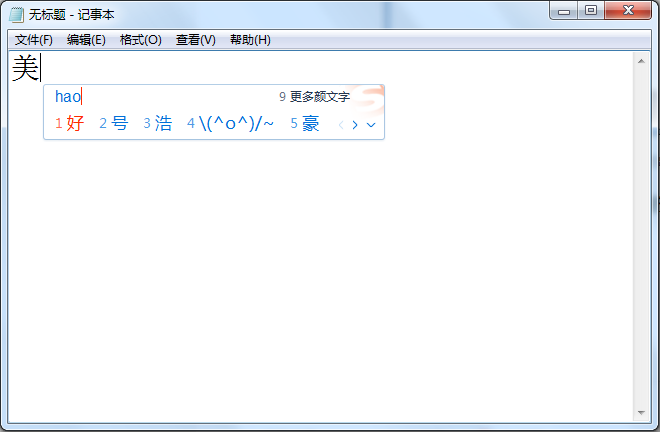Open the 编辑(E) menu
This screenshot has height=432, width=660.
pos(86,40)
